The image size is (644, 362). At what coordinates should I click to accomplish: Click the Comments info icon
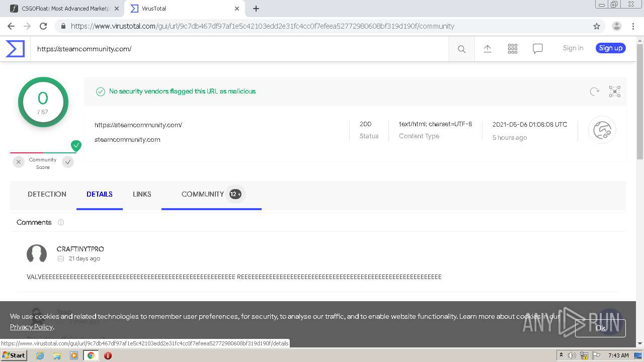(x=61, y=222)
